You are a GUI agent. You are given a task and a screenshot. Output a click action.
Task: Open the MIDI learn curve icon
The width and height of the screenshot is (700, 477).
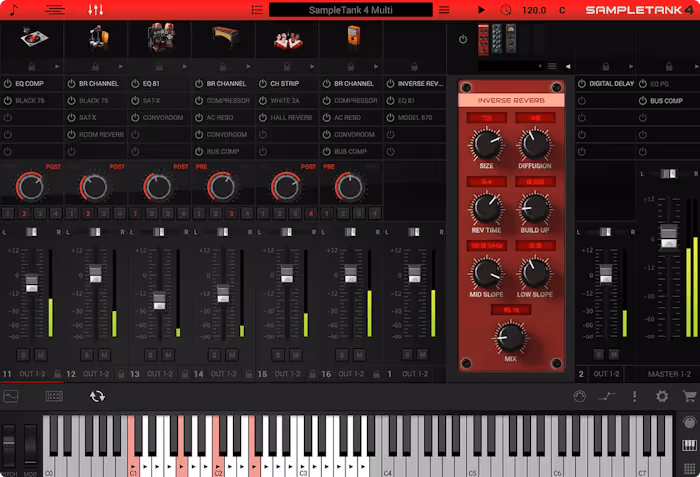tap(607, 396)
